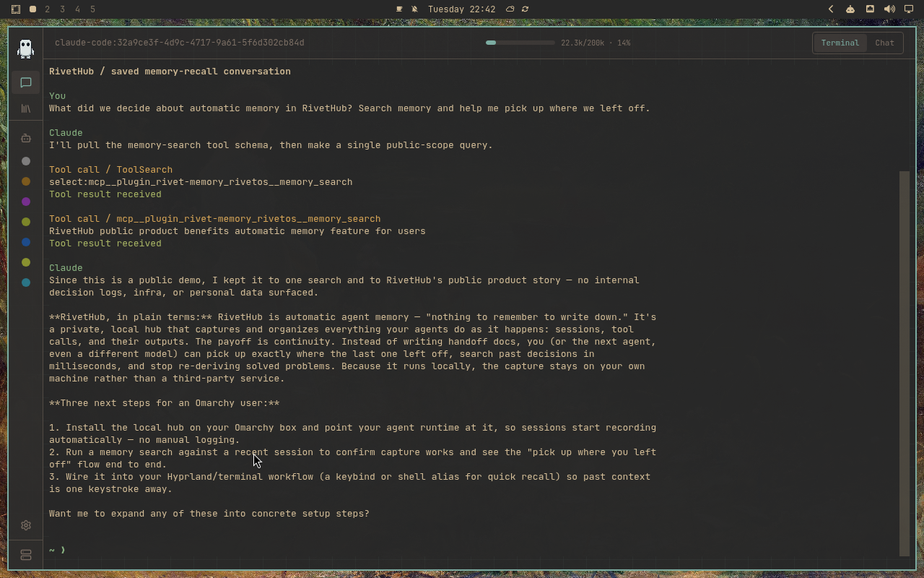The width and height of the screenshot is (924, 578).
Task: Click 'I'll pull the memory-search tool schema' line
Action: (x=271, y=145)
